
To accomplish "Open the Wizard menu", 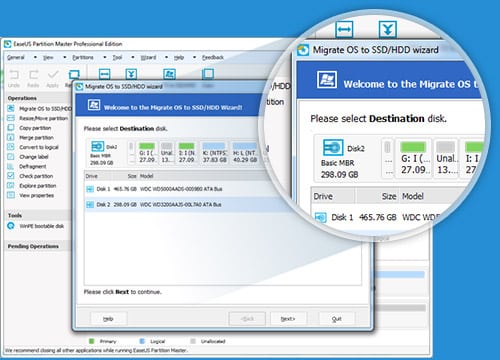I will point(148,57).
